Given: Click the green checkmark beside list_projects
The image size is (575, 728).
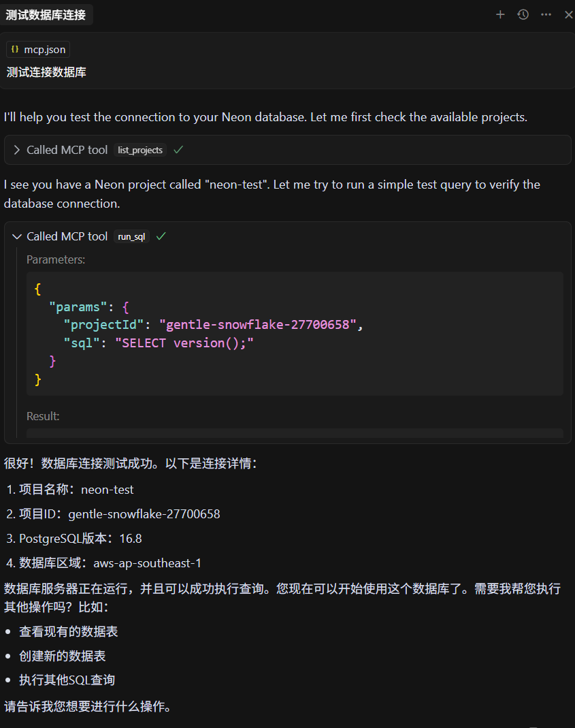Looking at the screenshot, I should tap(178, 150).
